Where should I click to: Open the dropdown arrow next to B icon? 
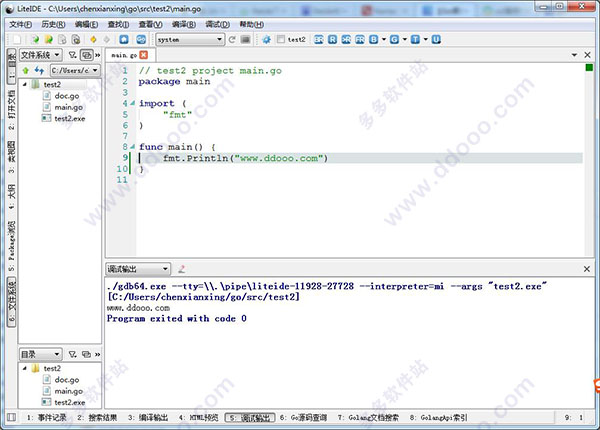tap(384, 39)
